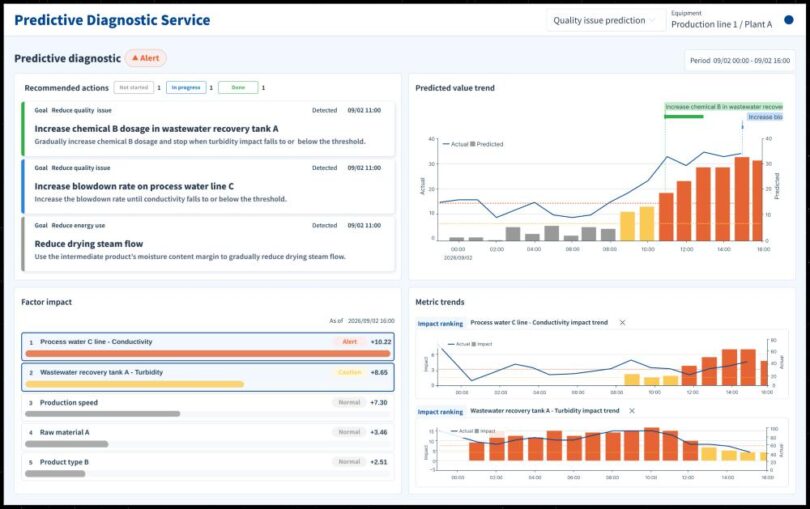Click the yellow Turbidity impact bar
This screenshot has width=810, height=509.
pyautogui.click(x=134, y=384)
